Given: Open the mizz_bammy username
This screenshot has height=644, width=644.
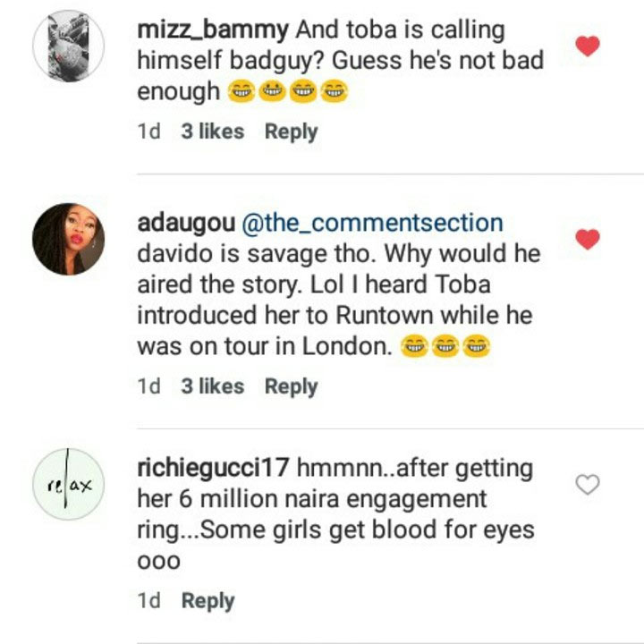Looking at the screenshot, I should click(213, 30).
